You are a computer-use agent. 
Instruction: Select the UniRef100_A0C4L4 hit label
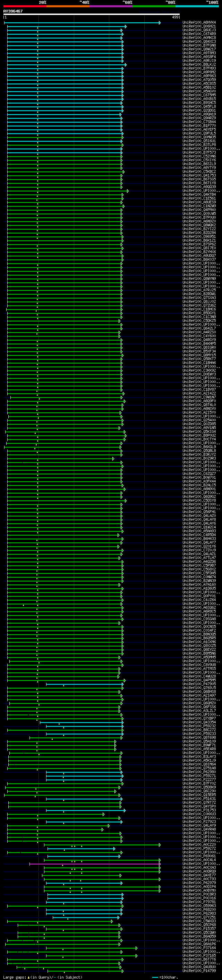tap(199, 860)
